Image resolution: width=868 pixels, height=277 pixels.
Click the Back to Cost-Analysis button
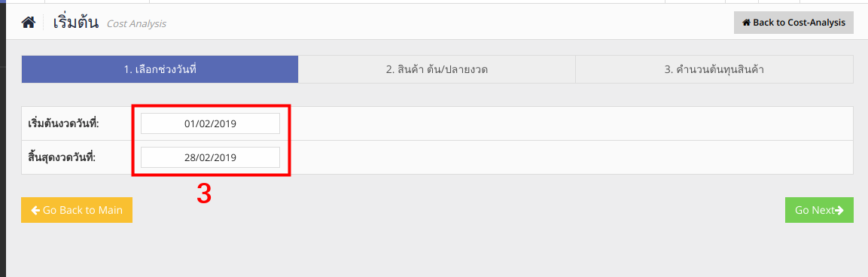pyautogui.click(x=793, y=23)
